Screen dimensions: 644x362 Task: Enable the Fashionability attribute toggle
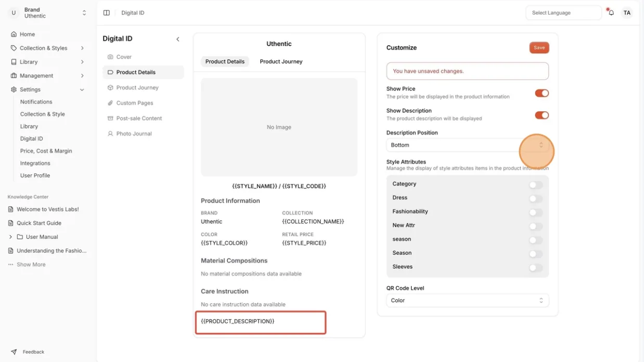(x=535, y=212)
